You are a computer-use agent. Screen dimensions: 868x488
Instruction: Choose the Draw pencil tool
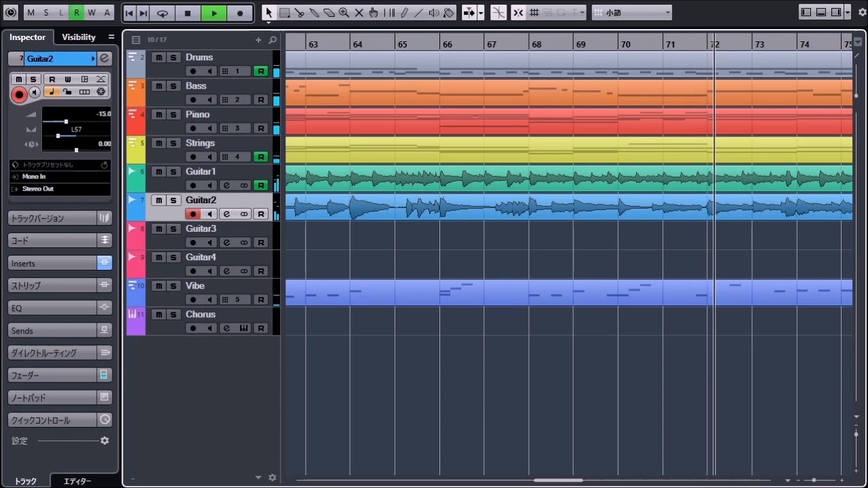405,13
